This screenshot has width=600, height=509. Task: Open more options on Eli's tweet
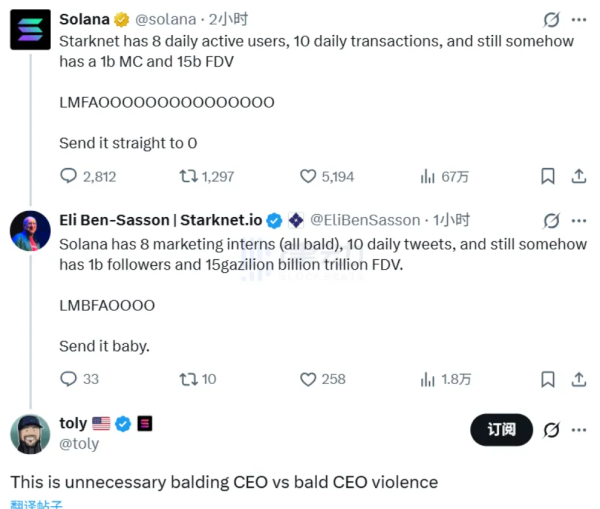coord(580,221)
